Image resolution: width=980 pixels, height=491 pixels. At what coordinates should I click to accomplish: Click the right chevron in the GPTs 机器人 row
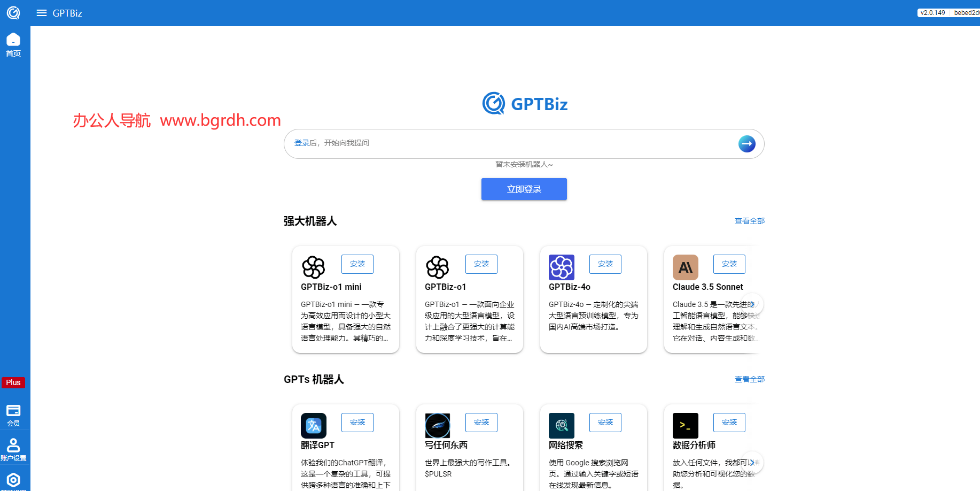point(752,462)
